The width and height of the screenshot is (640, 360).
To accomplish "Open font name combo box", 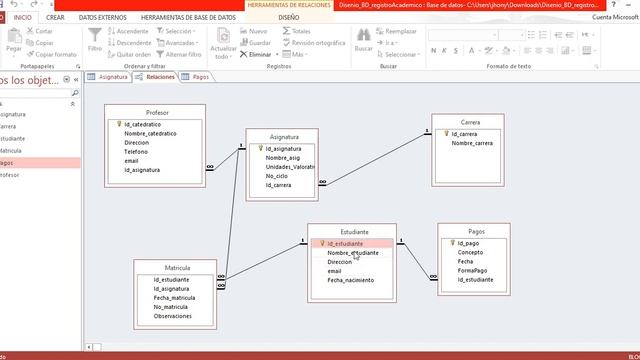I will click(462, 35).
